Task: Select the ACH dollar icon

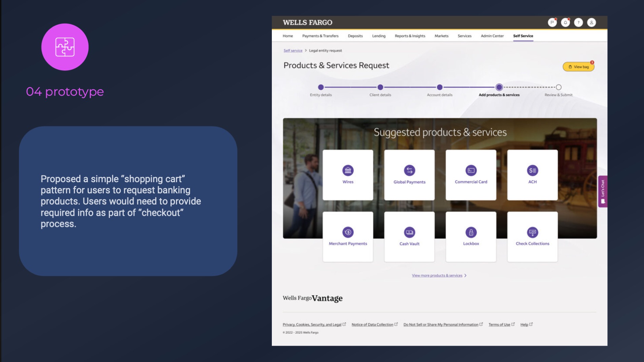Action: point(532,170)
